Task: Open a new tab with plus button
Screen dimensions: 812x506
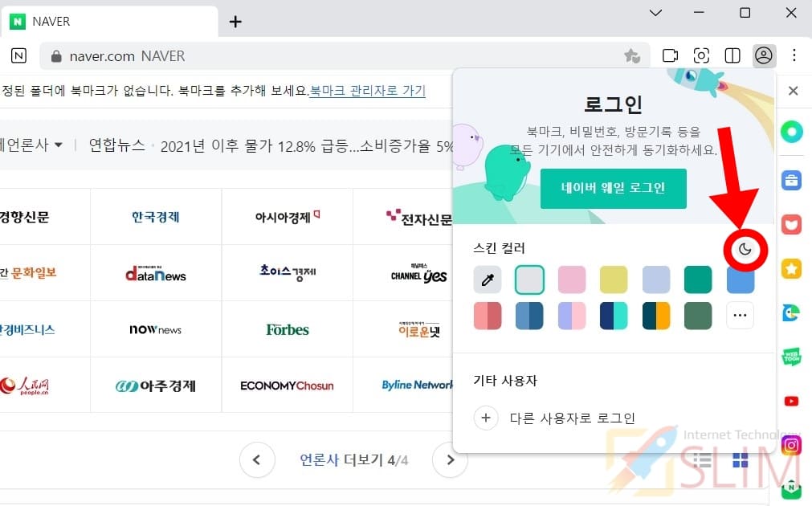Action: 235,21
